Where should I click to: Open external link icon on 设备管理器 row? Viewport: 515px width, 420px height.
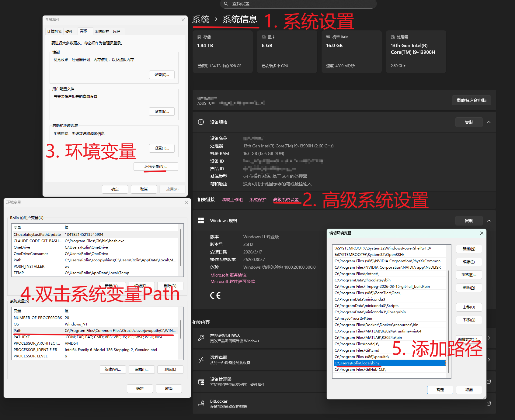tap(489, 382)
